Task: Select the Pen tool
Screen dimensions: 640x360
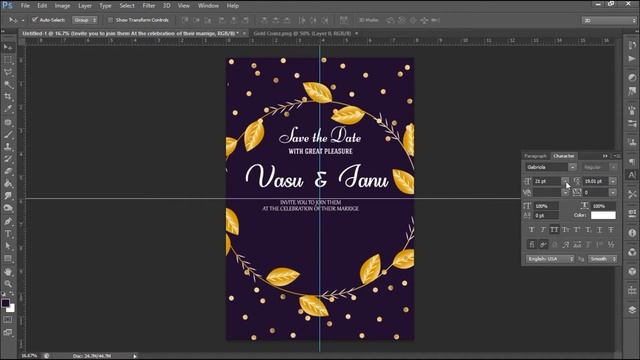Action: pyautogui.click(x=8, y=221)
